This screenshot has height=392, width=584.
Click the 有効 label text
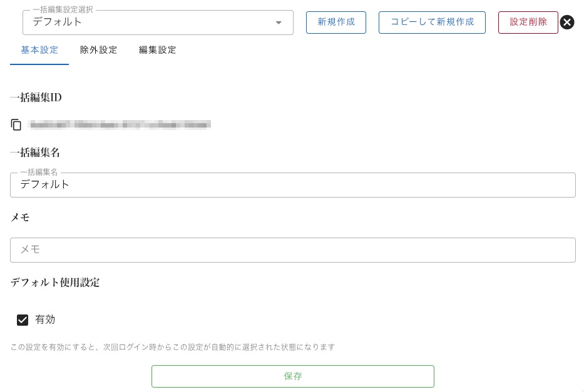pos(45,319)
